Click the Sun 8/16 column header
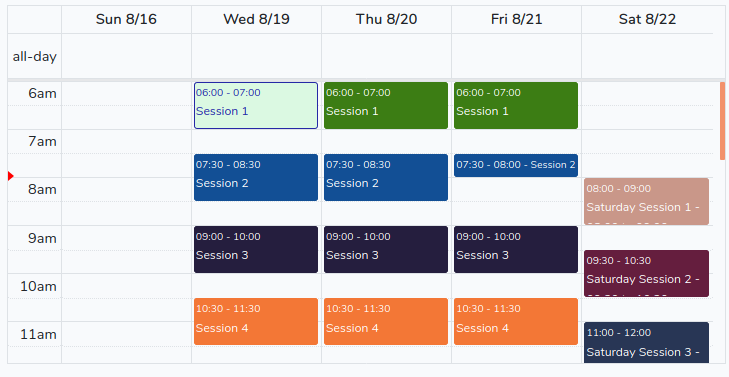 point(126,20)
